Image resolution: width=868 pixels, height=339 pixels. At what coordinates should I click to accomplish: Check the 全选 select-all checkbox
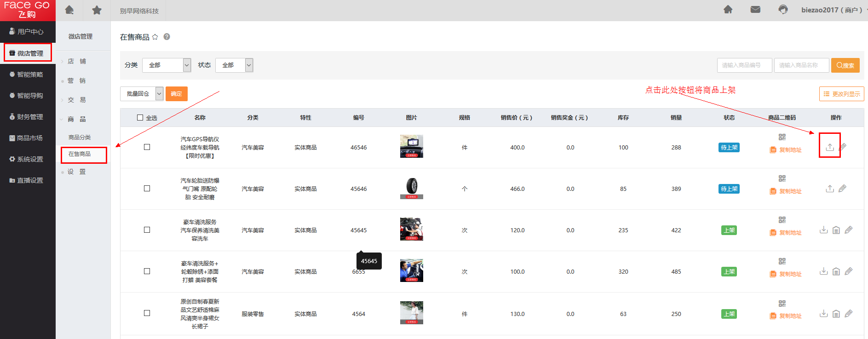coord(140,118)
